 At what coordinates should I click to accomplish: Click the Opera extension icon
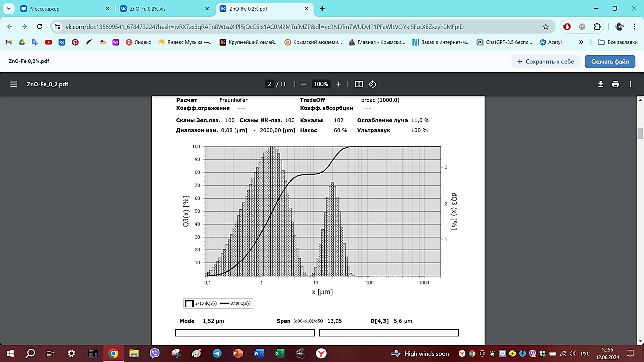point(567,27)
